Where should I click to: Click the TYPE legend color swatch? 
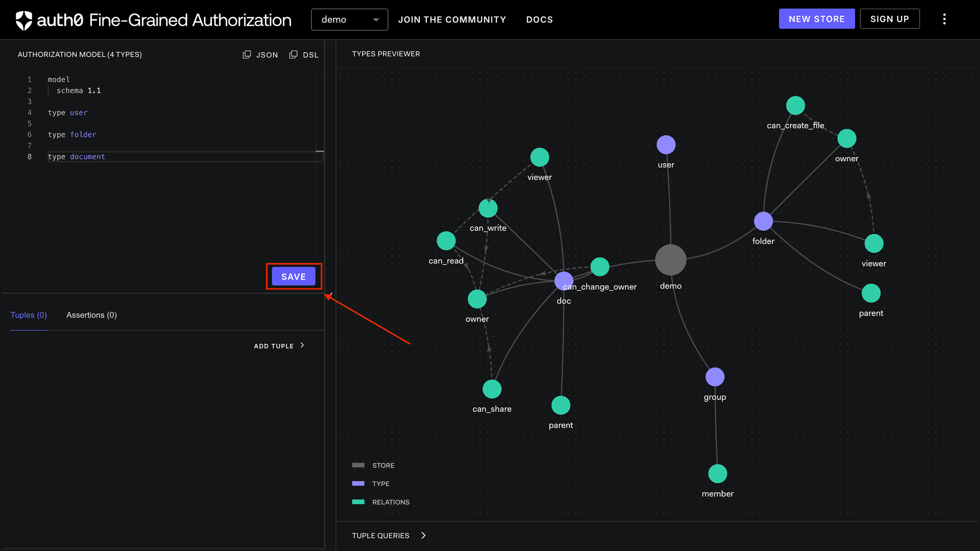click(358, 484)
